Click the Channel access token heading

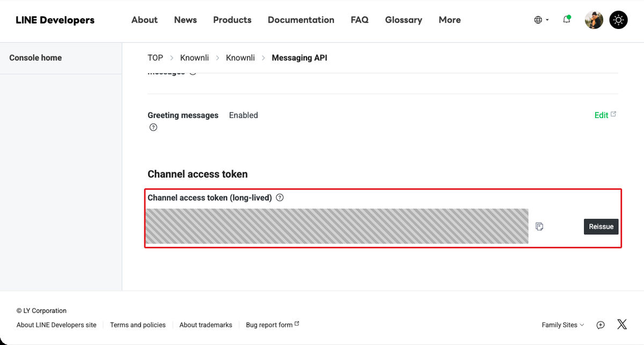click(x=197, y=174)
